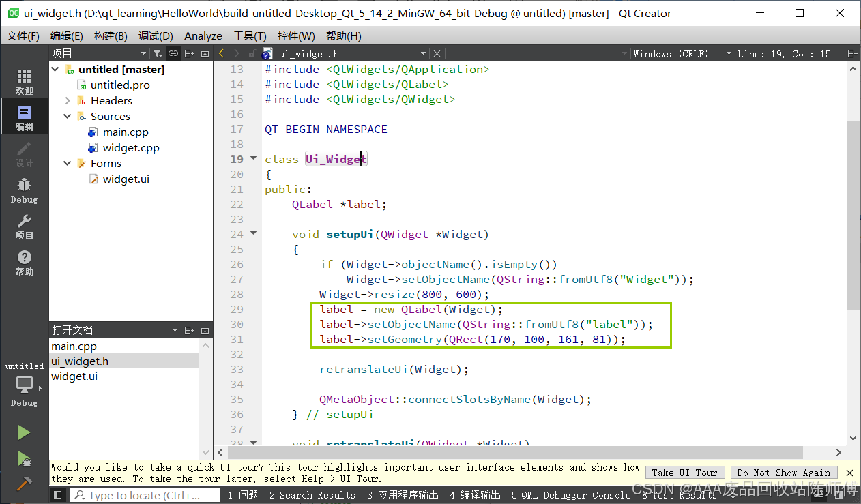Screen dimensions: 861x504
Task: Fold the setupUi function code block
Action: click(x=254, y=234)
